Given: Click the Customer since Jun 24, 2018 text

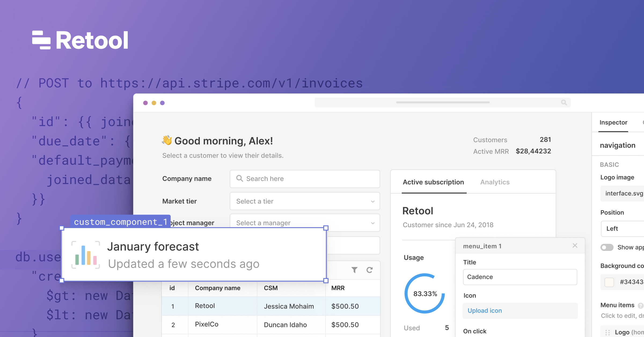Looking at the screenshot, I should tap(448, 225).
